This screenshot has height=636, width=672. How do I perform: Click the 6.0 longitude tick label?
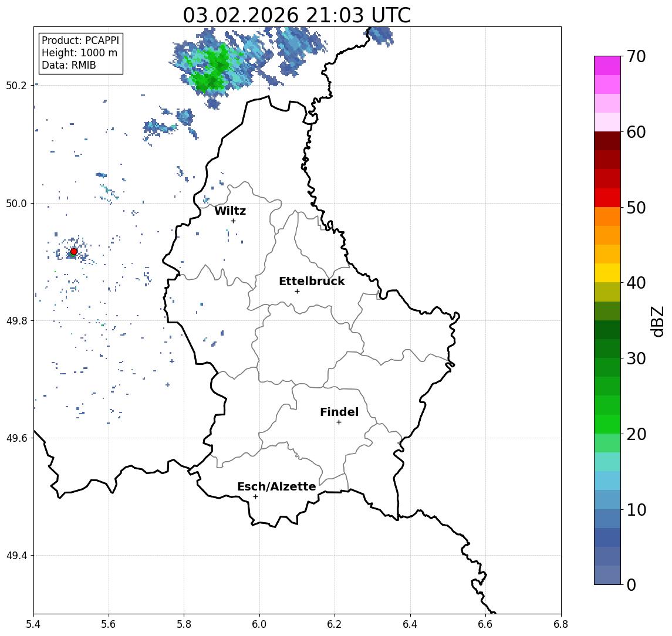[x=260, y=624]
